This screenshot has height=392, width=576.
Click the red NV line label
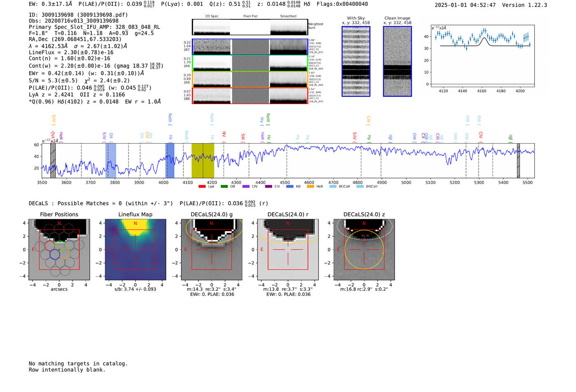click(224, 135)
